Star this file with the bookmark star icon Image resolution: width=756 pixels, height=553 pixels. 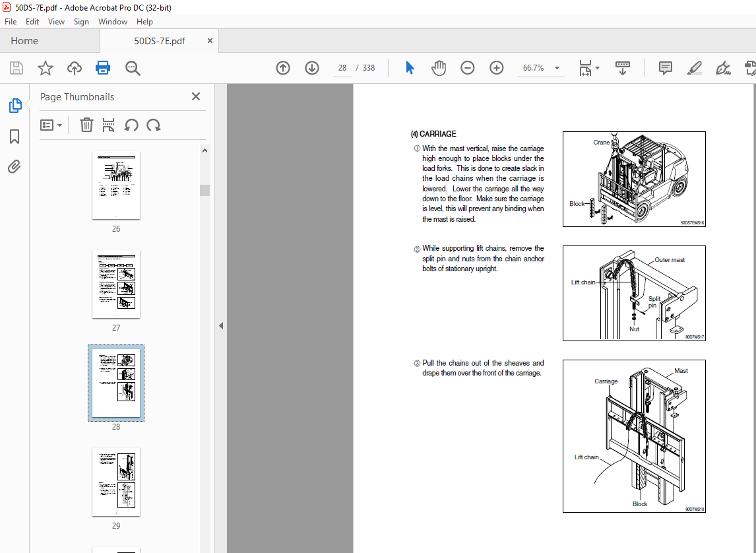tap(45, 68)
